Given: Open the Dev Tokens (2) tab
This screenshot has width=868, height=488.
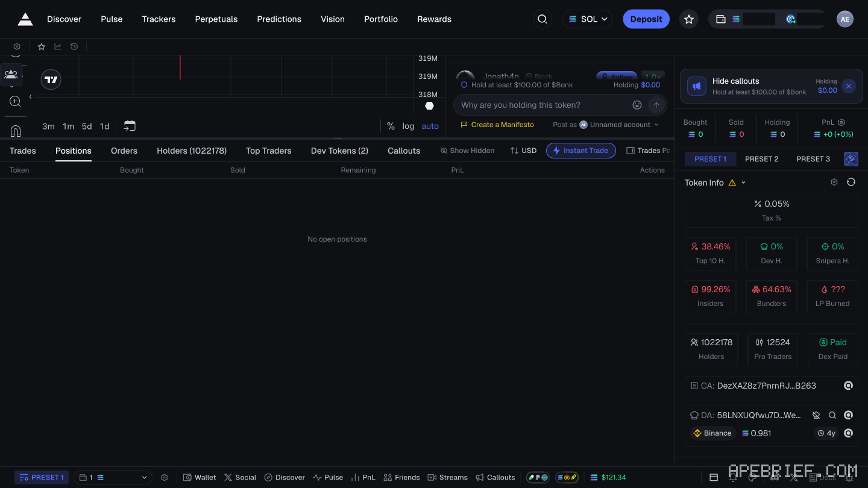Looking at the screenshot, I should click(339, 151).
